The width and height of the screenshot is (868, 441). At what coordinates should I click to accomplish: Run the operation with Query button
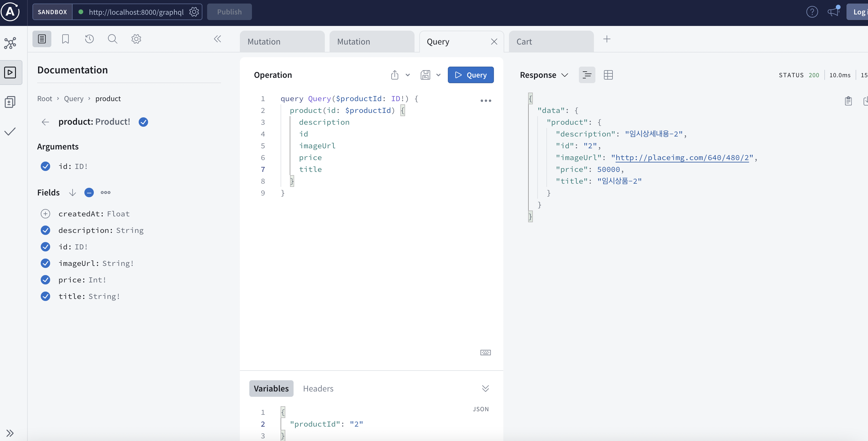pyautogui.click(x=470, y=75)
